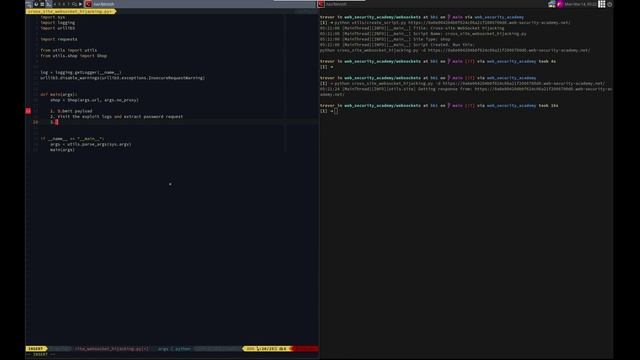Click the line position indicator in statusline
This screenshot has width=640, height=360.
click(x=267, y=349)
